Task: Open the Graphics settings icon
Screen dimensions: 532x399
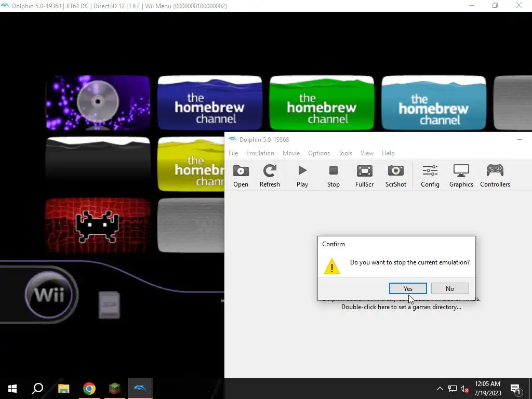Action: [461, 176]
